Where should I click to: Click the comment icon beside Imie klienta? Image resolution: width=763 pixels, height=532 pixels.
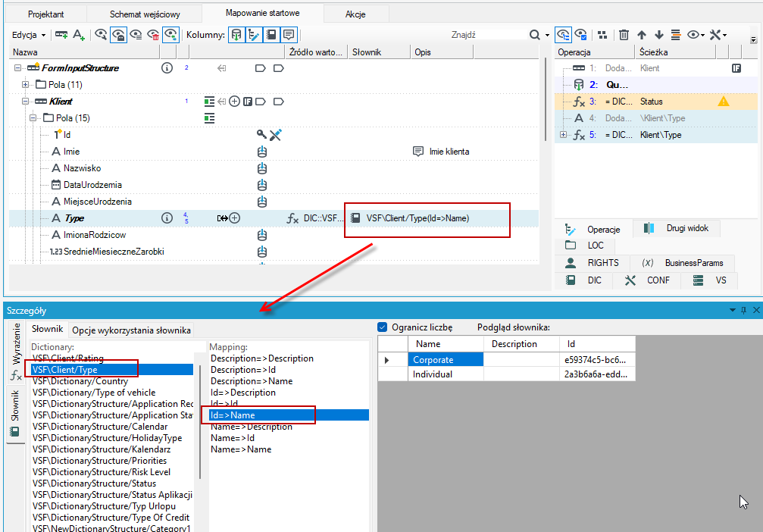tap(418, 152)
